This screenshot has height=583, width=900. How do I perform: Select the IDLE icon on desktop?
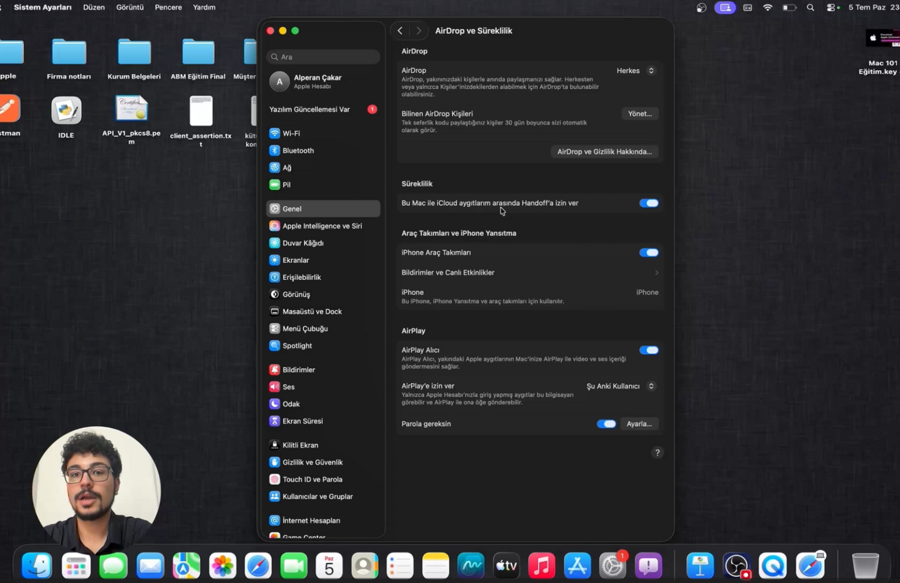(x=66, y=118)
